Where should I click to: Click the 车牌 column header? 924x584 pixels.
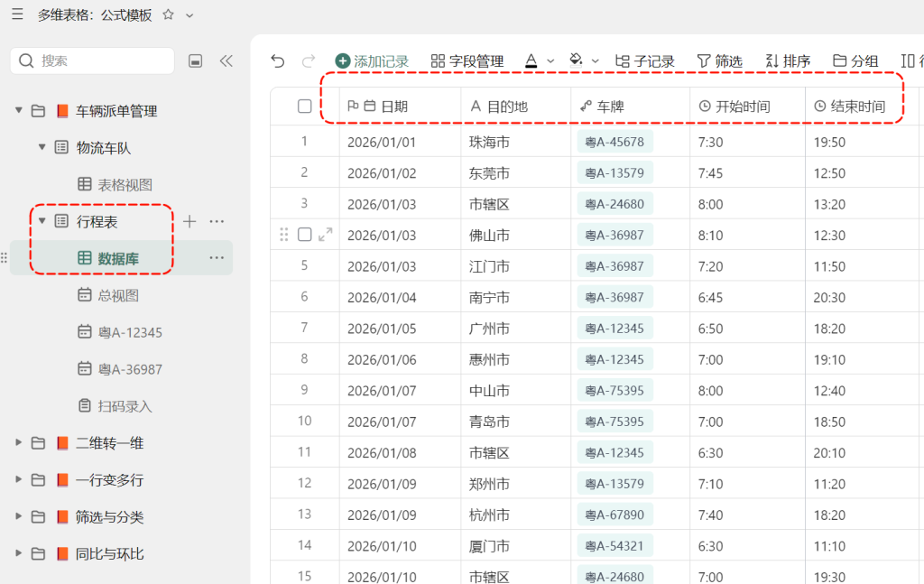click(x=630, y=107)
